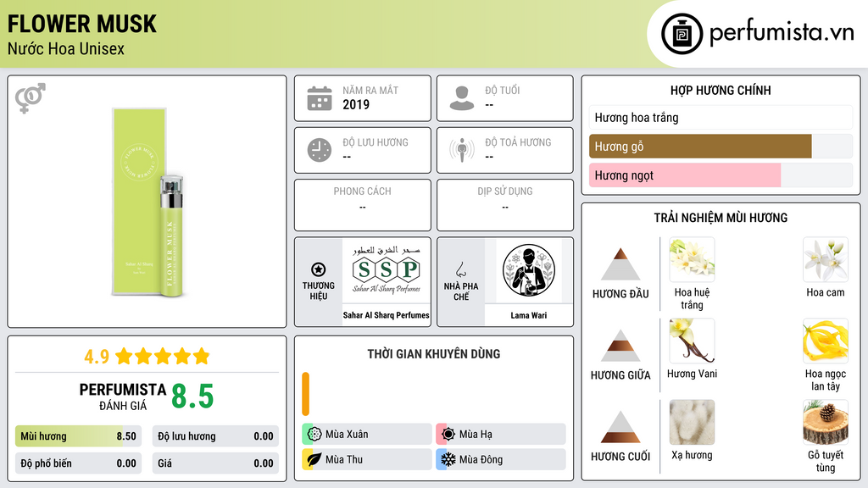Click the snowflake icon for Mùa Đông
Screen dimensions: 868x488
pos(448,459)
